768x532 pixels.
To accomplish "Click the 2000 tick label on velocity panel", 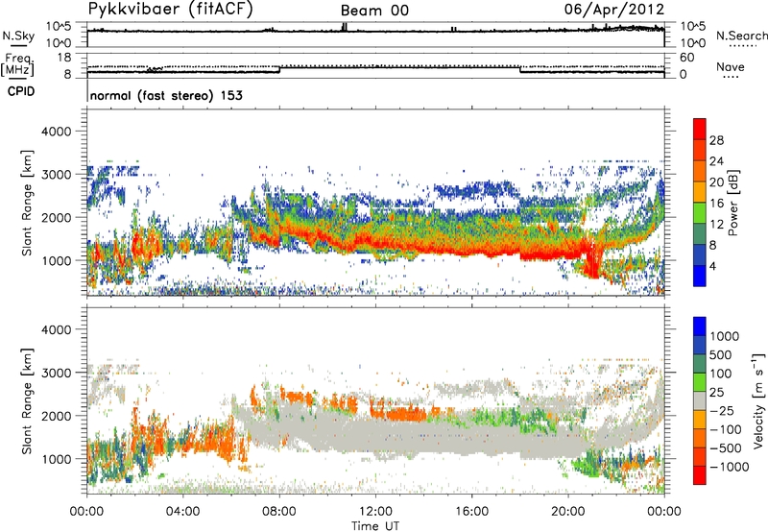I will 57,416.
